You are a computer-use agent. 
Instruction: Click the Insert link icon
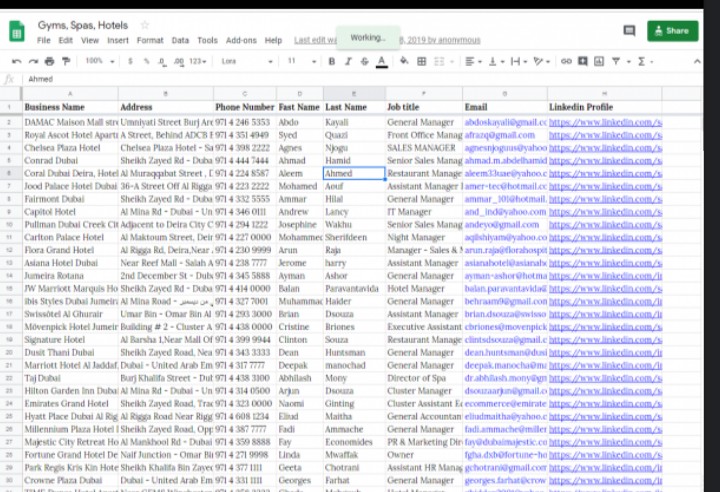coord(566,61)
